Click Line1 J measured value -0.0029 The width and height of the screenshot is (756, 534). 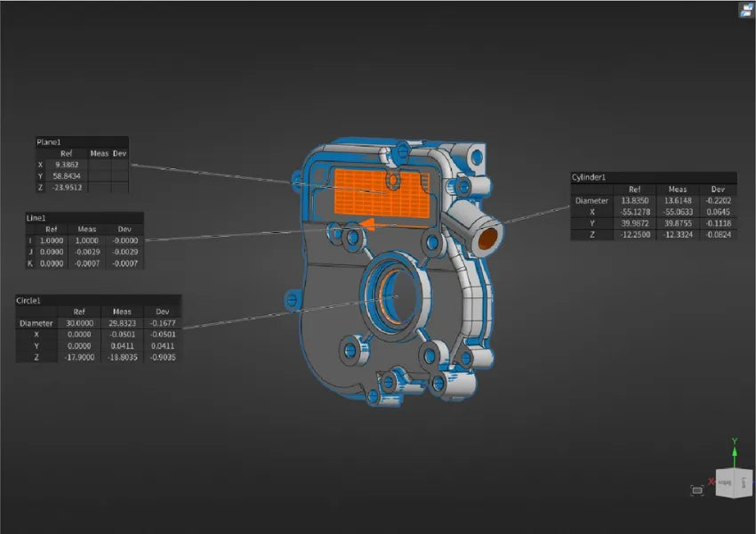87,252
